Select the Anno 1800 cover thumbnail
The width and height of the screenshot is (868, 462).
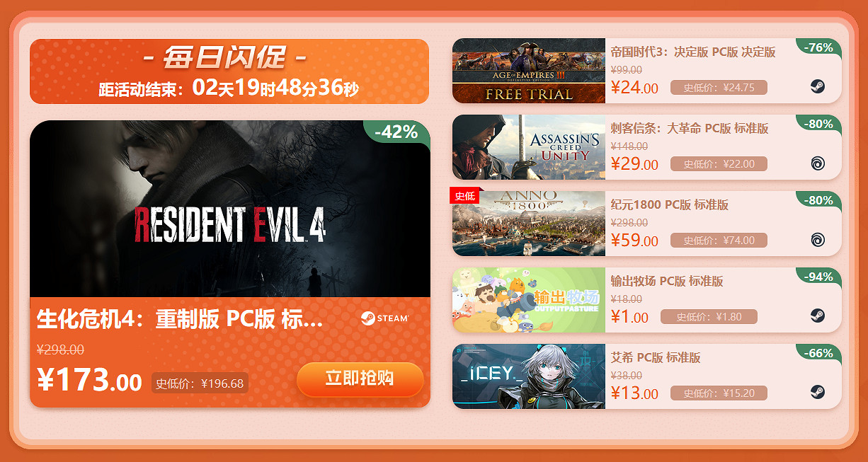click(x=529, y=224)
